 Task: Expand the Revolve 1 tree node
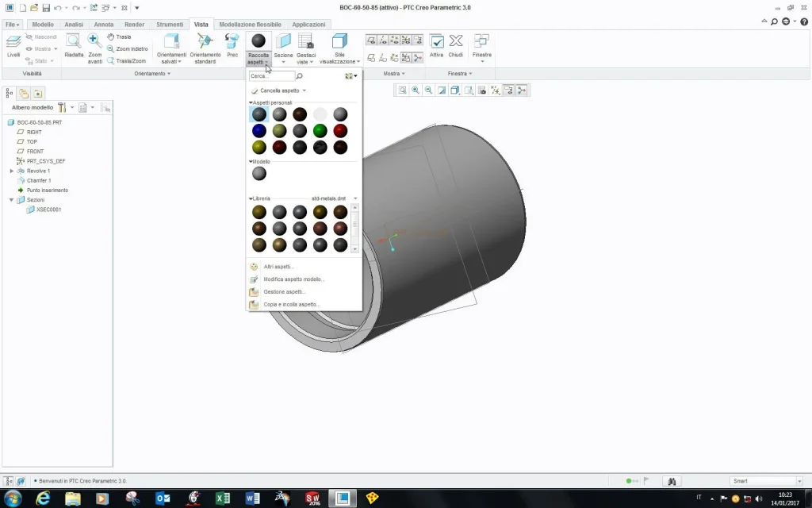pyautogui.click(x=11, y=171)
